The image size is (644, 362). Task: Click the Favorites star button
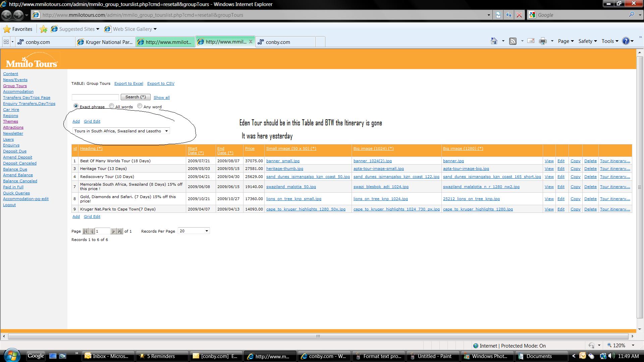point(18,29)
